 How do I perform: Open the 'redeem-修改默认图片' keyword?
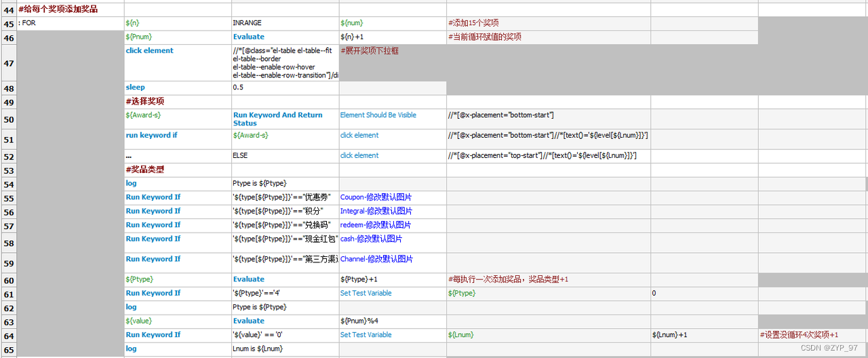[x=393, y=225]
